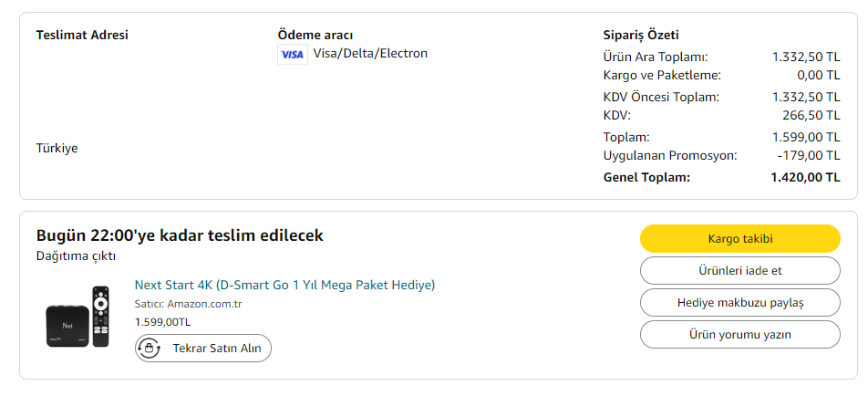The image size is (868, 396).
Task: Click the Visa card logo icon
Action: coord(292,54)
